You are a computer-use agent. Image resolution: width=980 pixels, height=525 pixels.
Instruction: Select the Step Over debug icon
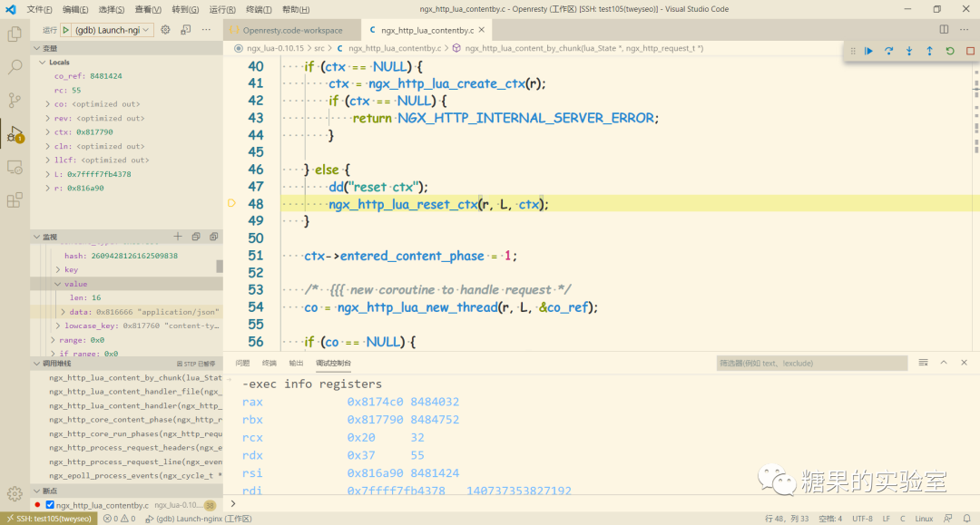888,51
